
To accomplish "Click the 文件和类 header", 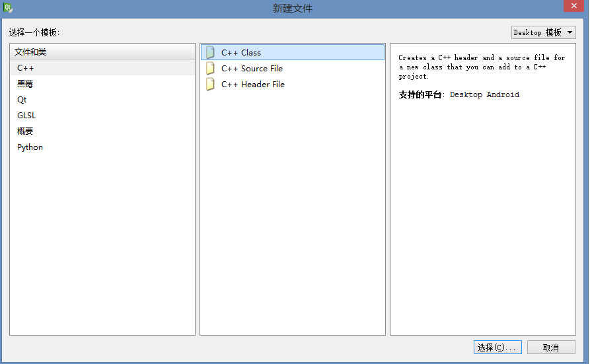I will (102, 52).
